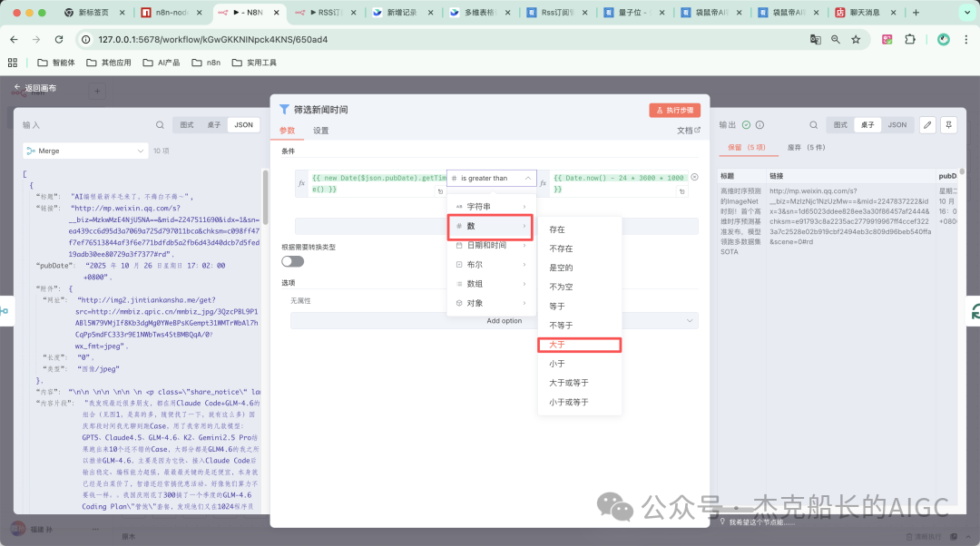Choose the 大于或等于 operator

[579, 383]
